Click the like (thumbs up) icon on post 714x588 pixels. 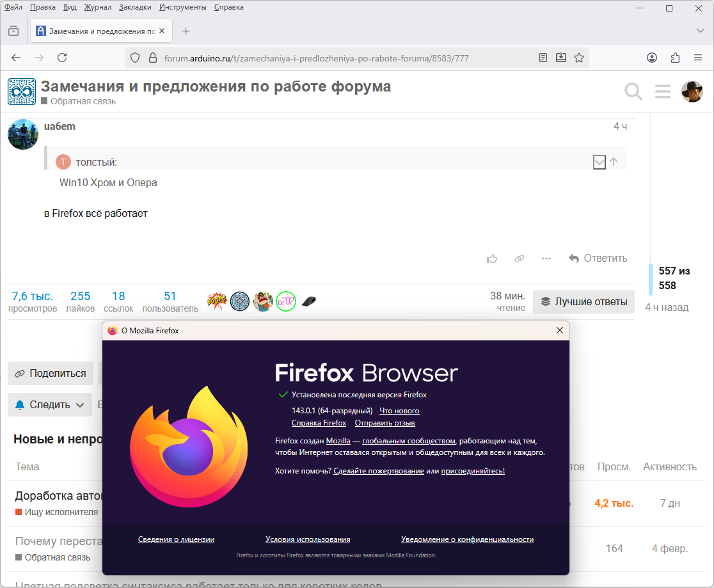click(492, 258)
